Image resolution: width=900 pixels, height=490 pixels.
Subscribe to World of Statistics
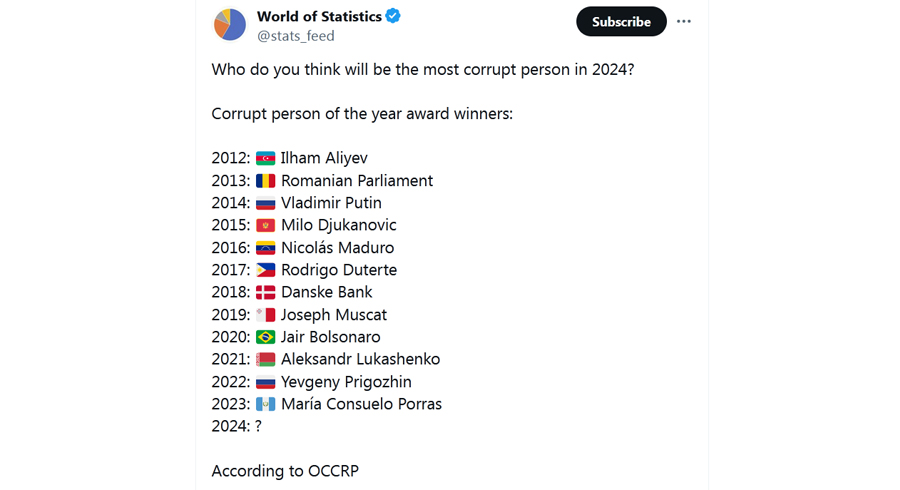tap(621, 22)
